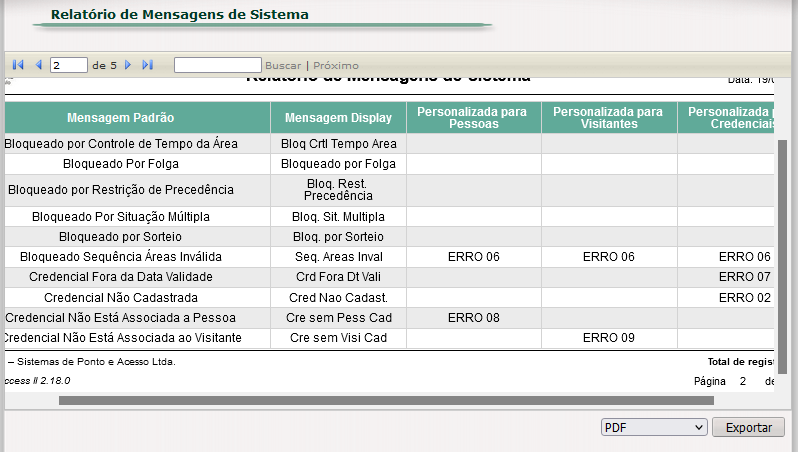Jump to last report page
The image size is (798, 452).
pos(148,65)
